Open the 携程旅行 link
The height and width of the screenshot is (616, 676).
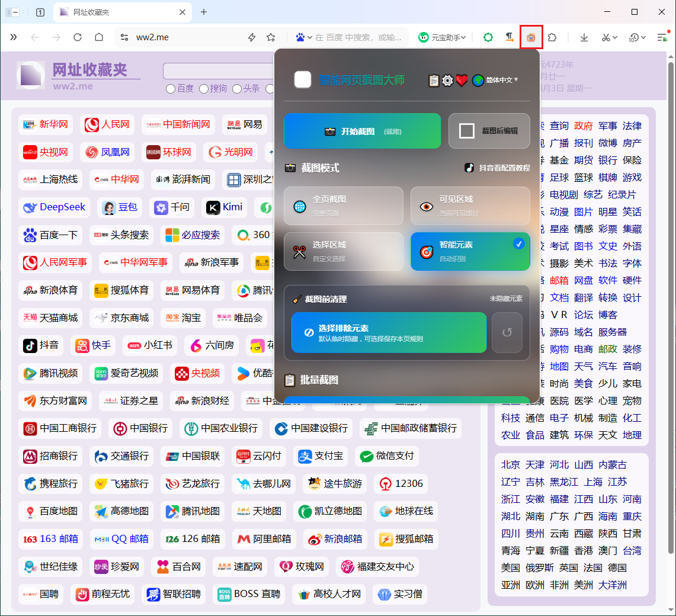[x=50, y=483]
